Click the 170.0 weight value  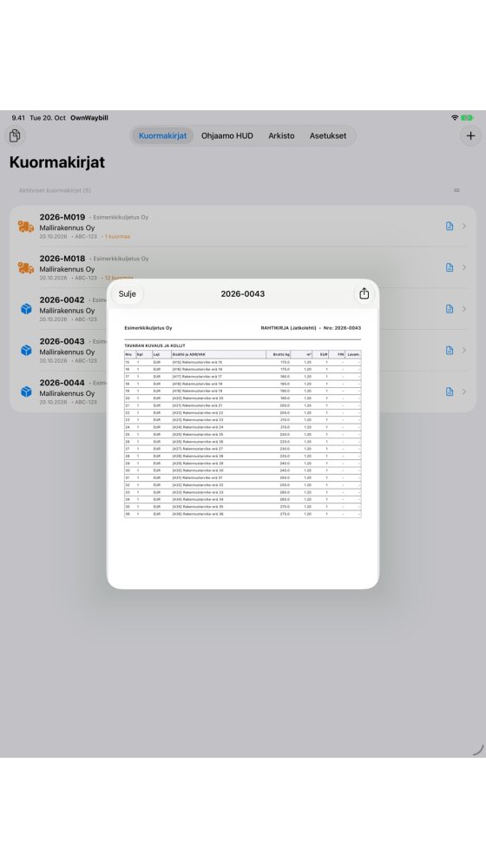(x=285, y=362)
